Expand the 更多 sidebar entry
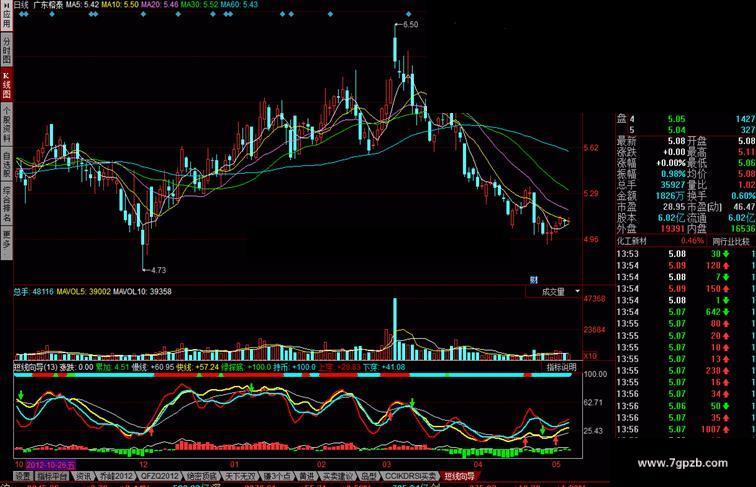This screenshot has width=756, height=487. [6, 243]
